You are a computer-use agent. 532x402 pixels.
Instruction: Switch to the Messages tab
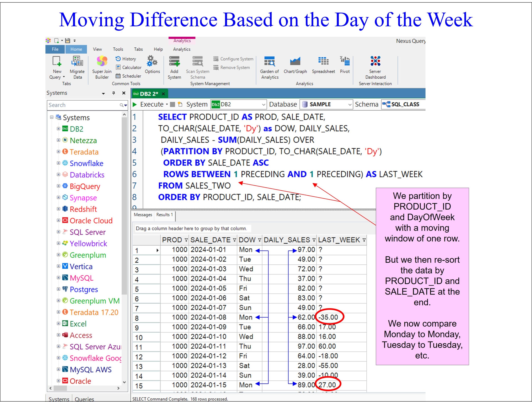[143, 215]
